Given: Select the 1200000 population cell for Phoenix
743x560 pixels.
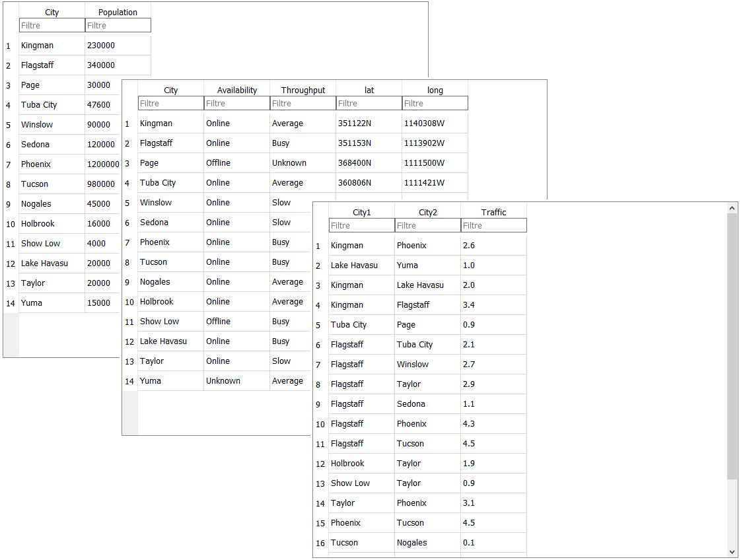Looking at the screenshot, I should click(102, 164).
